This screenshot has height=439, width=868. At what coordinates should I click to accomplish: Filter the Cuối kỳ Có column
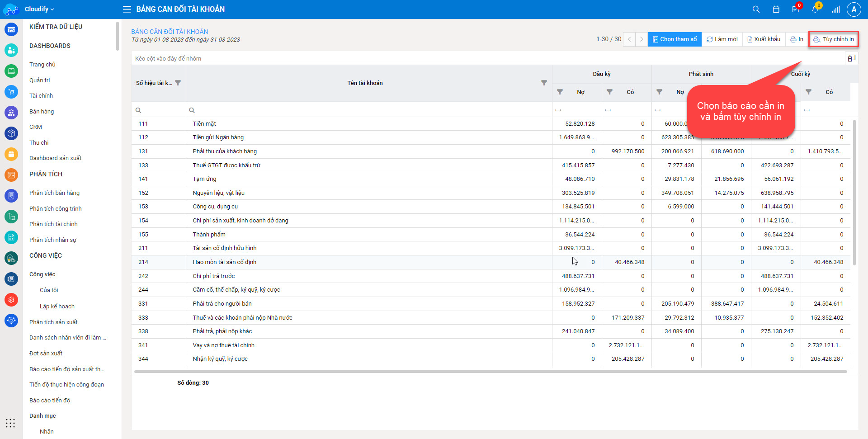808,92
